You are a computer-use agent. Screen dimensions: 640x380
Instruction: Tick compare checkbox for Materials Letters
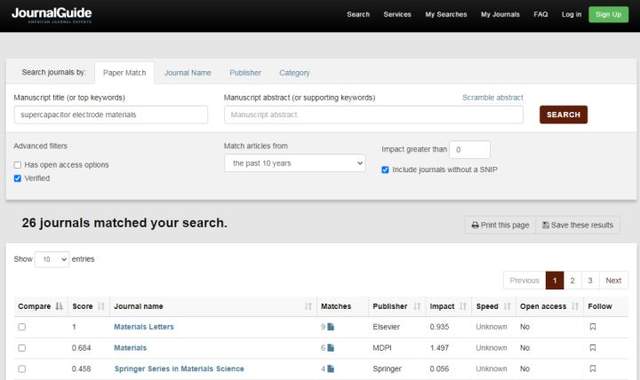click(x=22, y=327)
